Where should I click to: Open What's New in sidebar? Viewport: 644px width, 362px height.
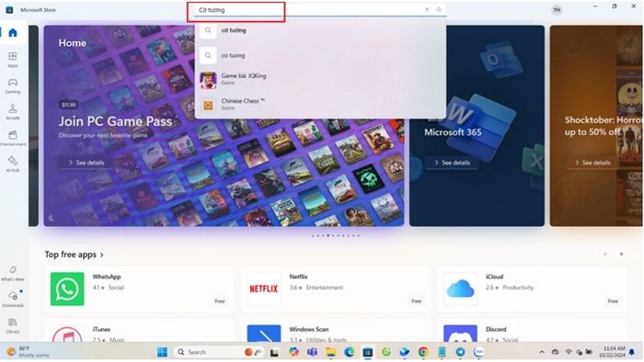tap(13, 273)
